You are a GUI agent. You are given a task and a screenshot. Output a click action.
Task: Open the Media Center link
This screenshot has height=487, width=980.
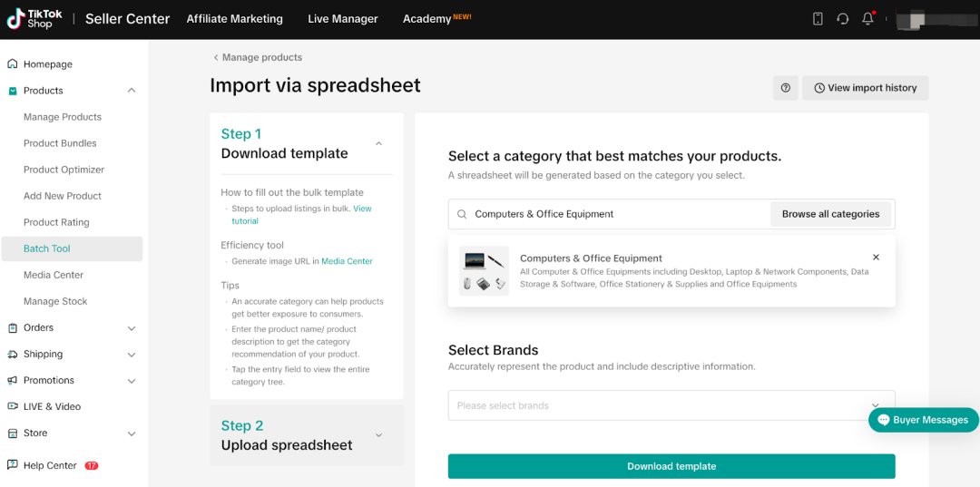point(347,261)
